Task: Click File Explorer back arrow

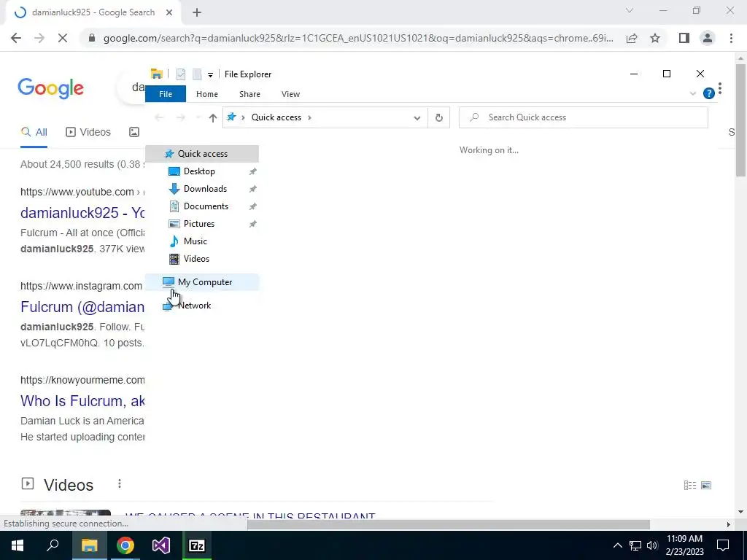Action: pos(160,117)
